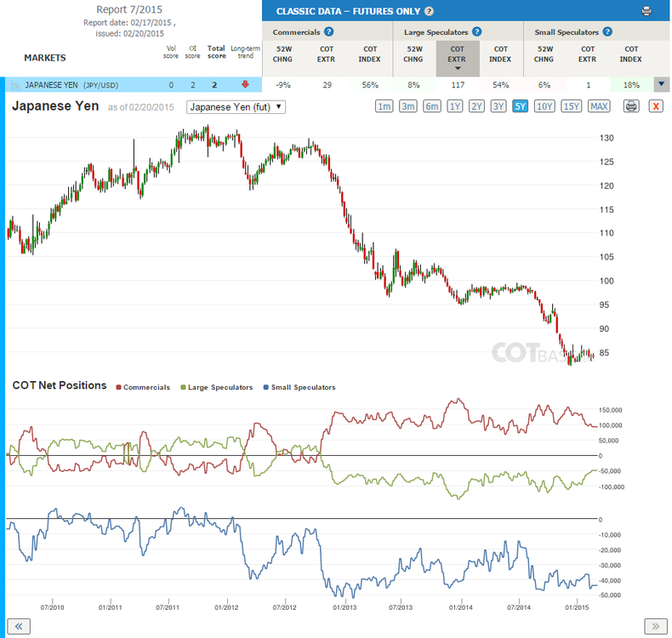
Task: Select the MAX time range
Action: pyautogui.click(x=599, y=106)
